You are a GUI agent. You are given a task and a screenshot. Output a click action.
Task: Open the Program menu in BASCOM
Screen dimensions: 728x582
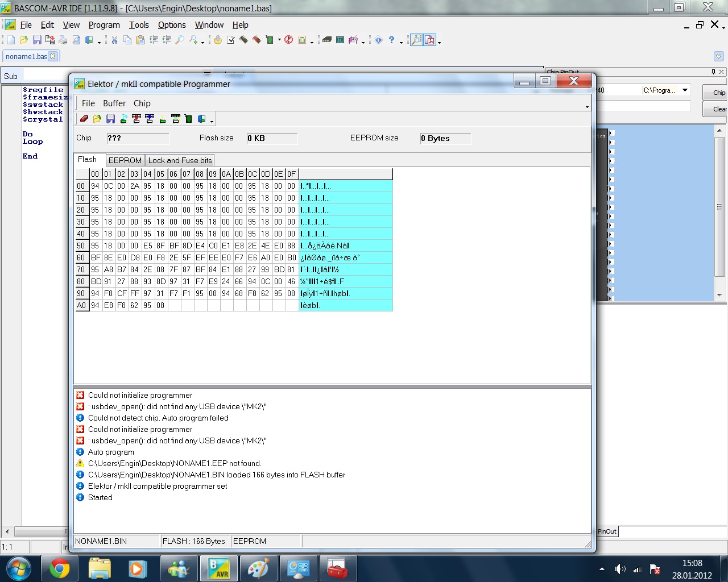[x=104, y=25]
